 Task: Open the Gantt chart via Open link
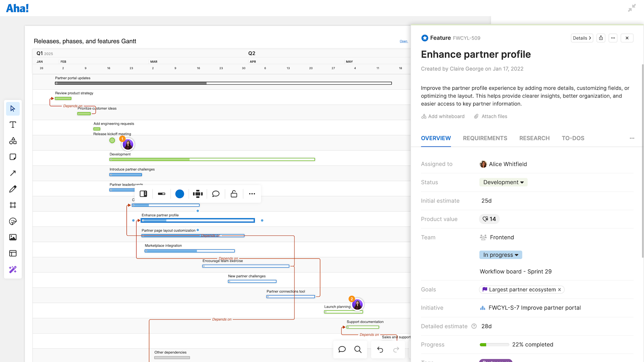[x=404, y=41]
